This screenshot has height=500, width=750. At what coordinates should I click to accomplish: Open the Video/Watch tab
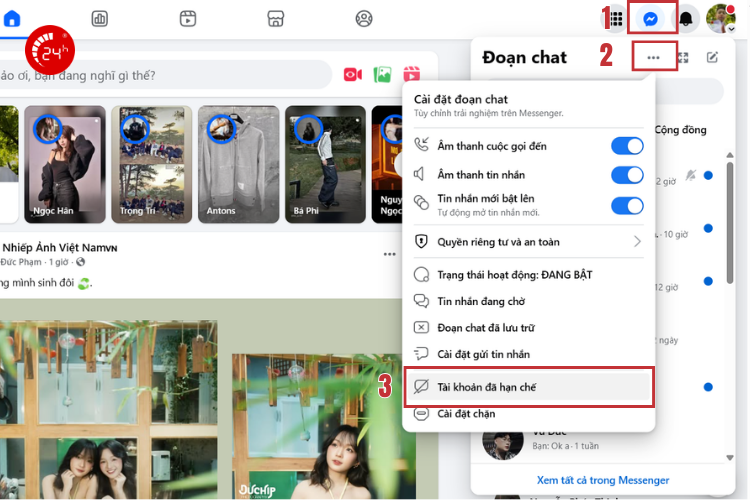(188, 19)
